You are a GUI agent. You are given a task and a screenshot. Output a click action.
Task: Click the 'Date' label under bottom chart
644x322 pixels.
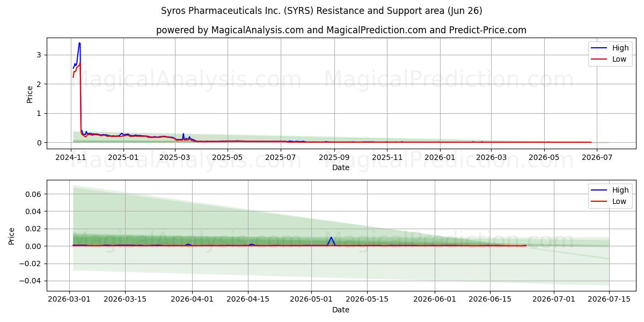click(x=341, y=310)
